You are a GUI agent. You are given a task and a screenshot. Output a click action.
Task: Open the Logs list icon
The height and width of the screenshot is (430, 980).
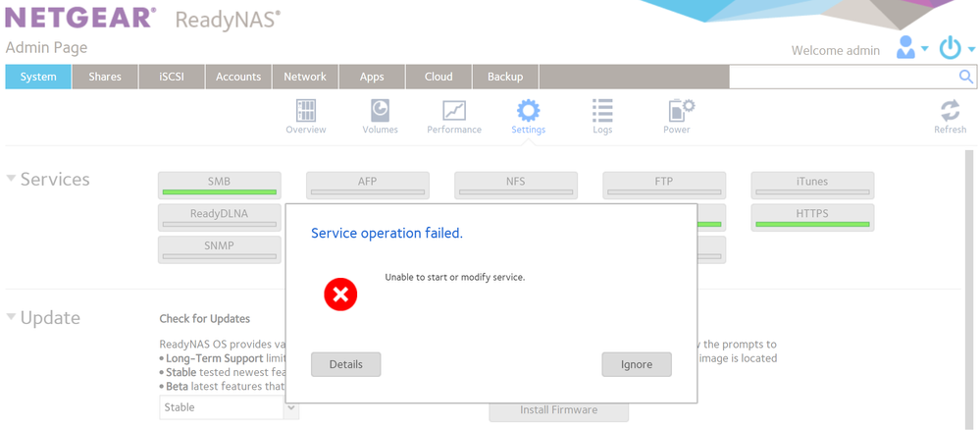tap(602, 111)
